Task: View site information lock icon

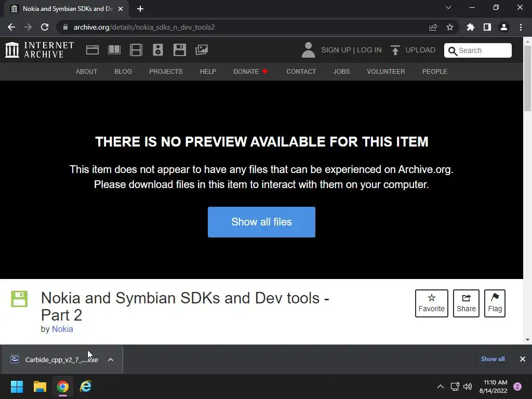Action: point(65,27)
